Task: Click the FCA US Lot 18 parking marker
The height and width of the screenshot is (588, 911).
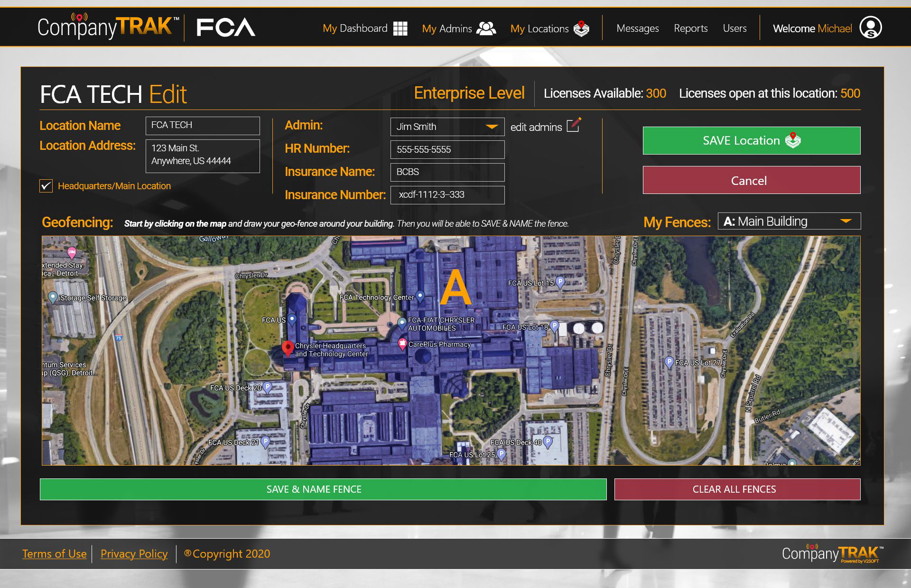Action: 554,326
